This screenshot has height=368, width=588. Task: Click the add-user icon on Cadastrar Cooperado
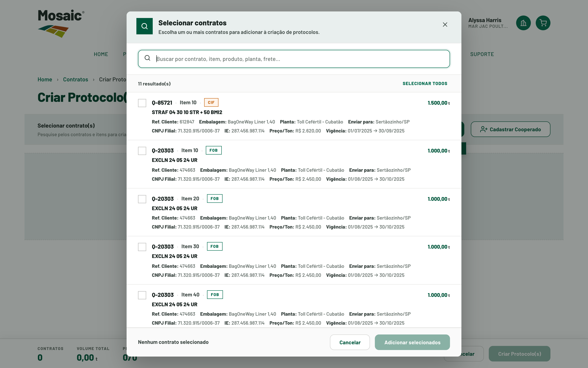click(483, 129)
